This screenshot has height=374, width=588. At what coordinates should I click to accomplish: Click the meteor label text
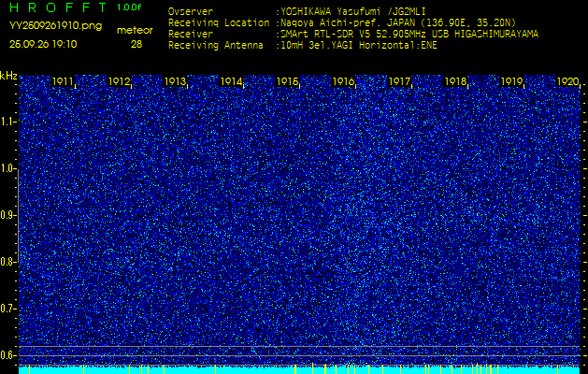tap(135, 30)
